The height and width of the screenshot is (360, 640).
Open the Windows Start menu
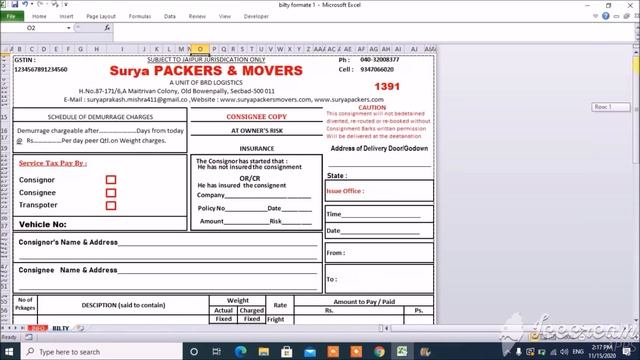[9, 352]
